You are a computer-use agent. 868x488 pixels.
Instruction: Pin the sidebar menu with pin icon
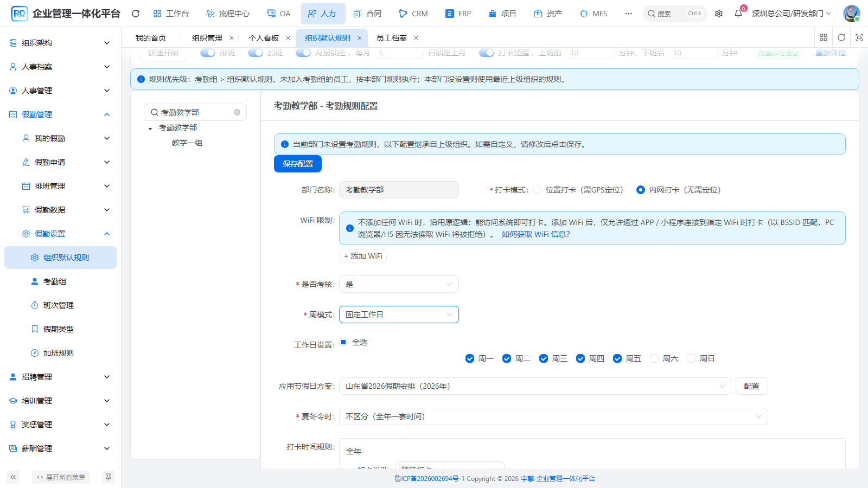[108, 477]
